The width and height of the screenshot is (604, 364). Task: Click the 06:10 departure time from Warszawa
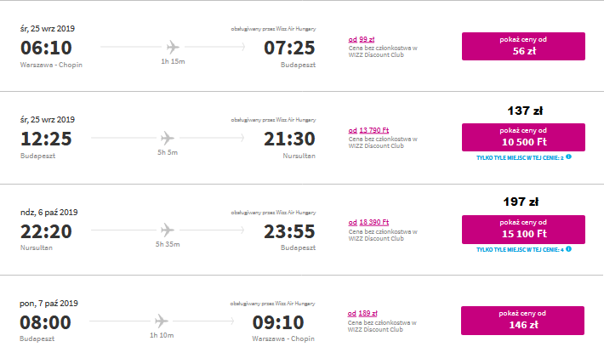point(46,48)
